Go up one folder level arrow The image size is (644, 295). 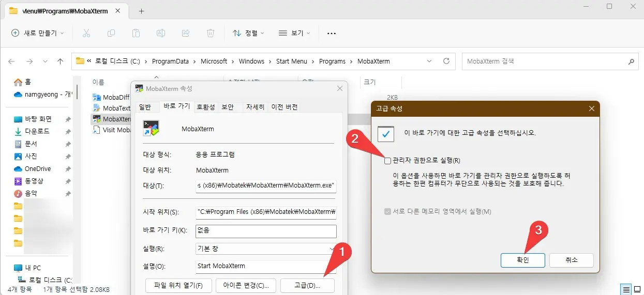pos(60,61)
